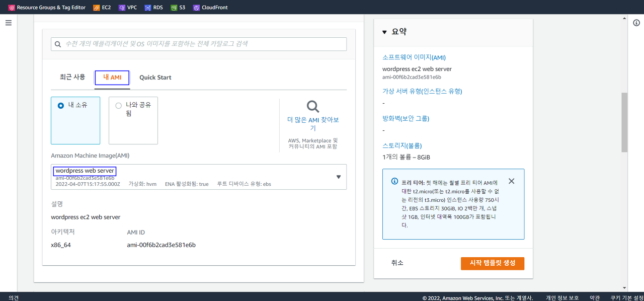Open the CloudFront service shortcut
The height and width of the screenshot is (301, 644).
point(210,8)
